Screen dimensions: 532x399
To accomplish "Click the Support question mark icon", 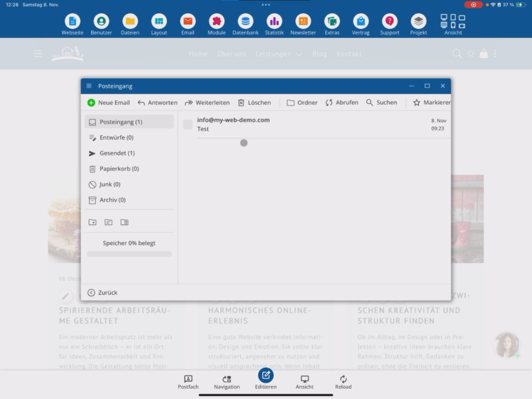I will tap(390, 21).
